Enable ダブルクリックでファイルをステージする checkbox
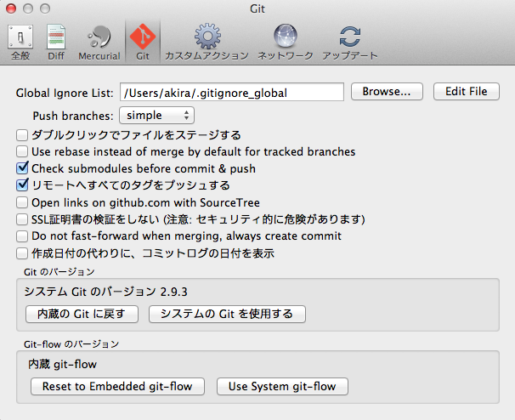Screen dimensions: 515x420 click(22, 135)
